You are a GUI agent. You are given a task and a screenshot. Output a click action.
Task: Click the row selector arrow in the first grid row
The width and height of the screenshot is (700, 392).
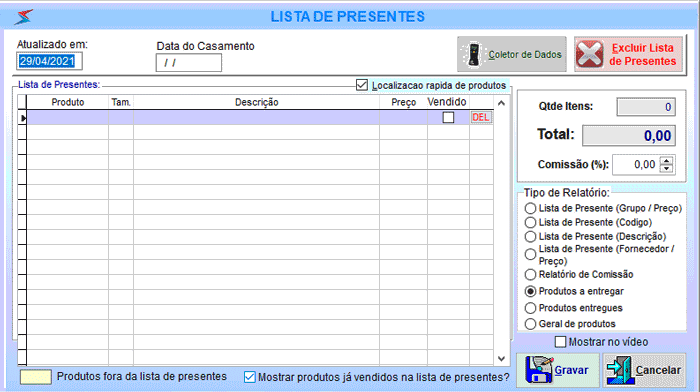point(22,118)
